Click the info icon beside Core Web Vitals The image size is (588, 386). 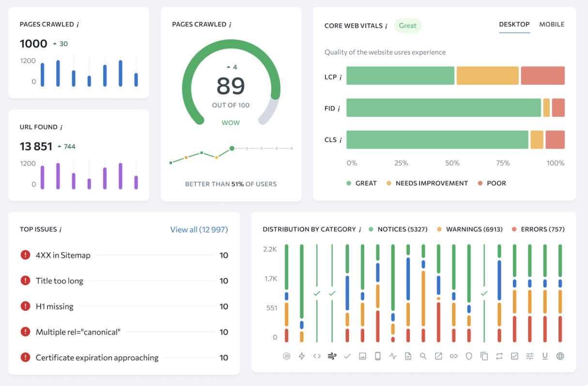tap(386, 26)
